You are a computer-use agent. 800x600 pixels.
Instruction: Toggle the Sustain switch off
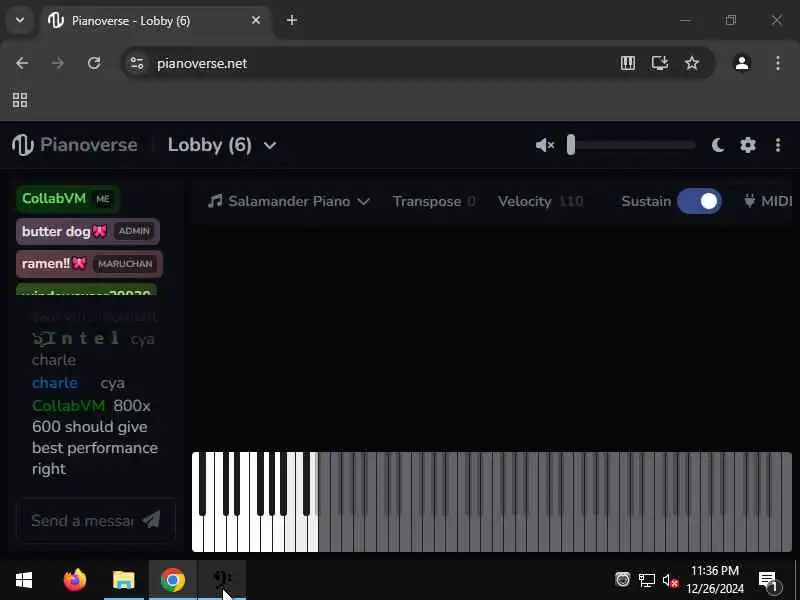point(699,201)
